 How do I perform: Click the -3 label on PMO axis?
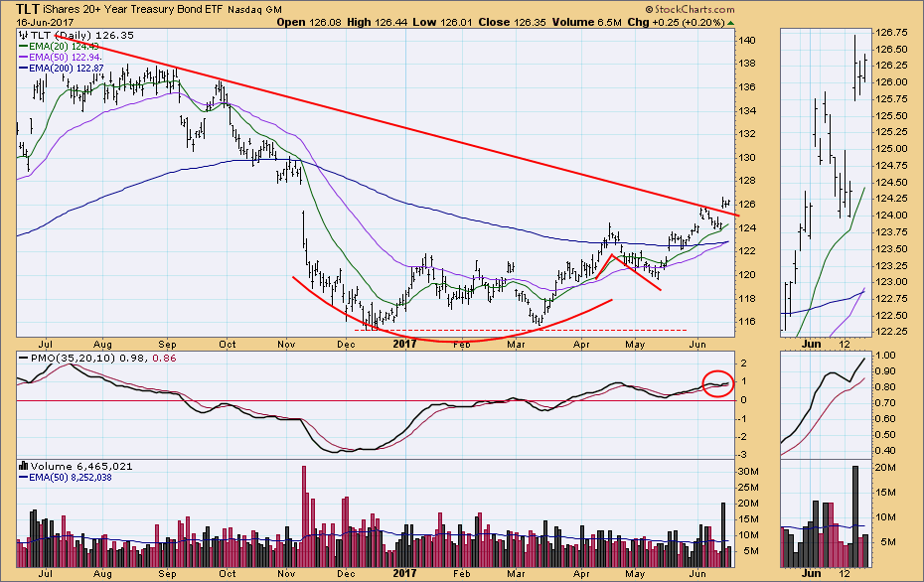744,455
